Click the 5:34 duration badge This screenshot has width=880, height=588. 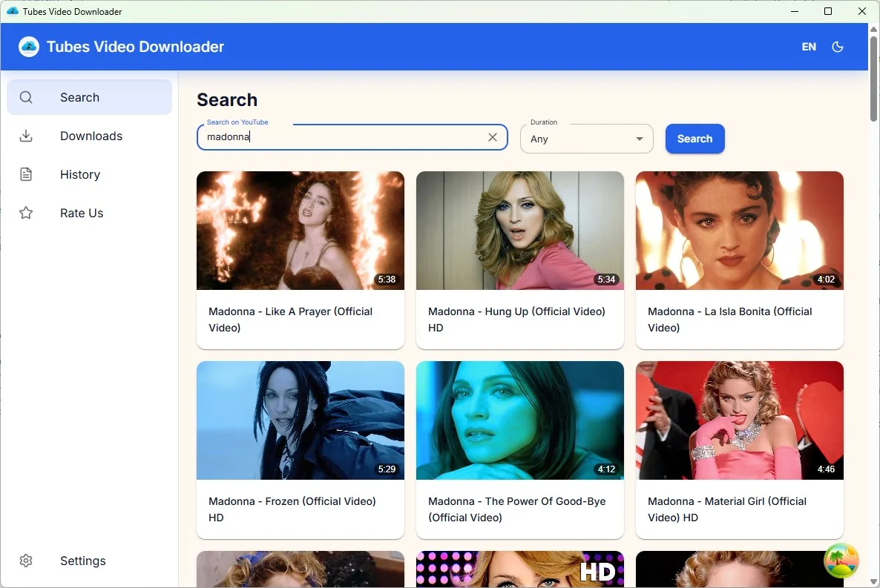click(606, 280)
